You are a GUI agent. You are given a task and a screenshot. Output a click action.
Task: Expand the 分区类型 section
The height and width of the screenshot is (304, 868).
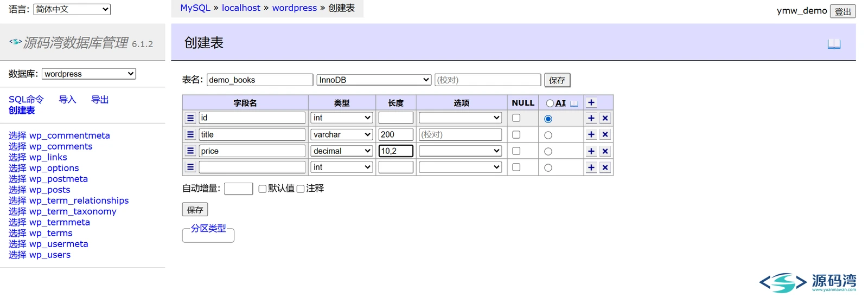pyautogui.click(x=208, y=228)
